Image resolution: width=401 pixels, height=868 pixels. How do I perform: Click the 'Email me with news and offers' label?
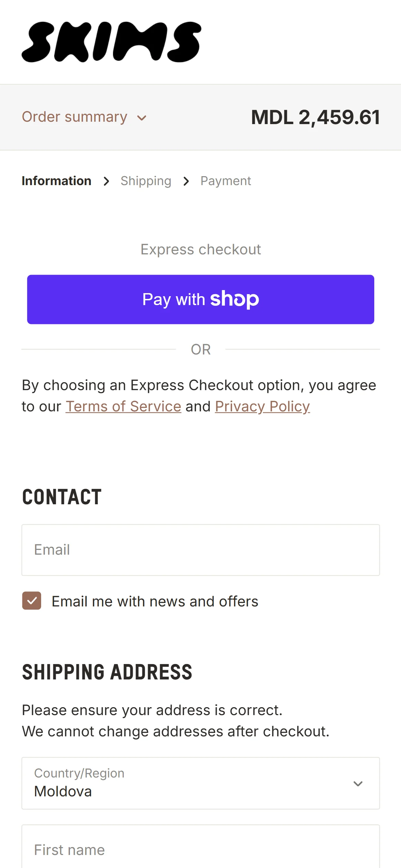coord(155,602)
